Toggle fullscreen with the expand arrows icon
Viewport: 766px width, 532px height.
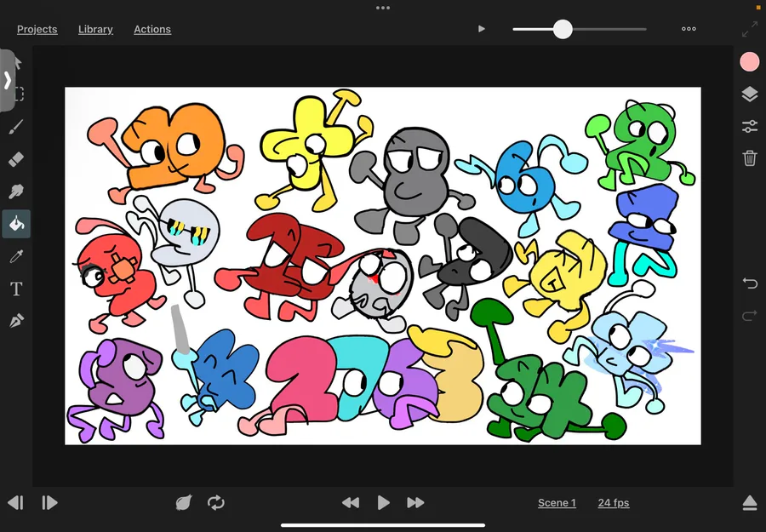coord(749,29)
